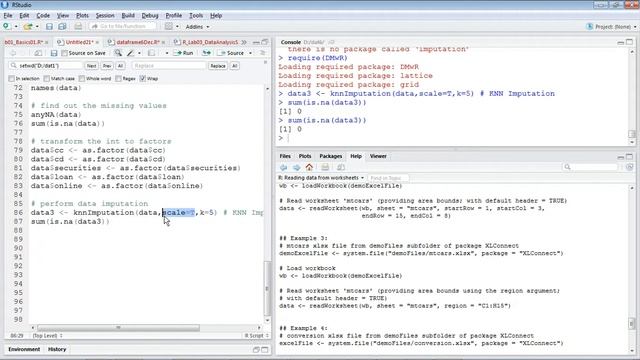Switch to the R_Lab03_DataAnalysis tab
The width and height of the screenshot is (640, 360).
pos(210,42)
